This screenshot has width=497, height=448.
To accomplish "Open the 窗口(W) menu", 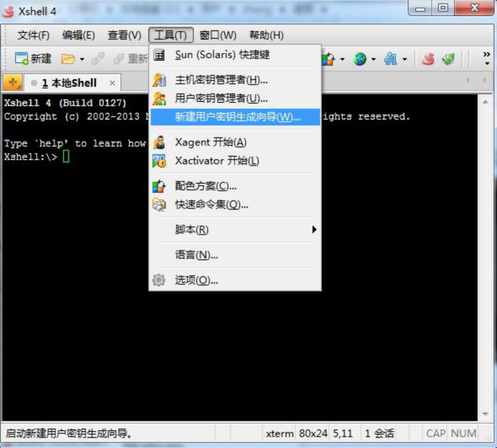I will click(218, 35).
